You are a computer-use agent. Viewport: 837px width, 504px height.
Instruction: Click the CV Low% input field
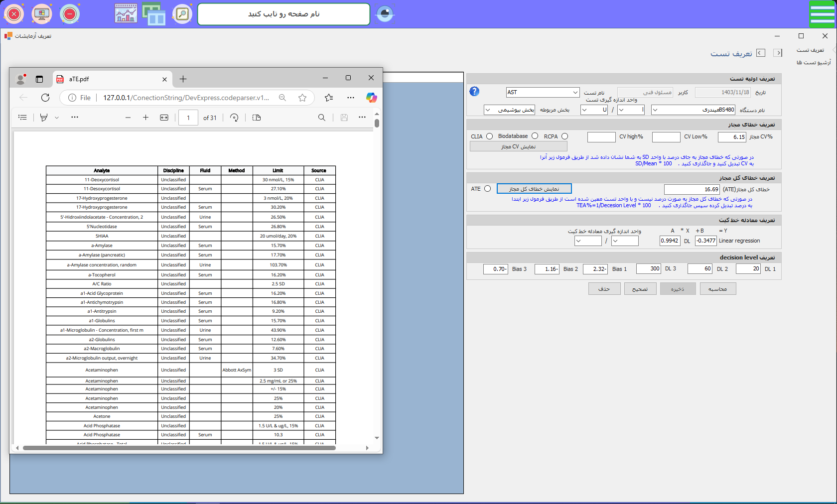point(666,137)
